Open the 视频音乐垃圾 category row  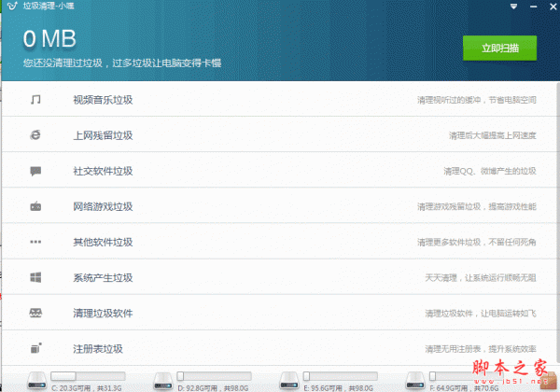(x=279, y=99)
